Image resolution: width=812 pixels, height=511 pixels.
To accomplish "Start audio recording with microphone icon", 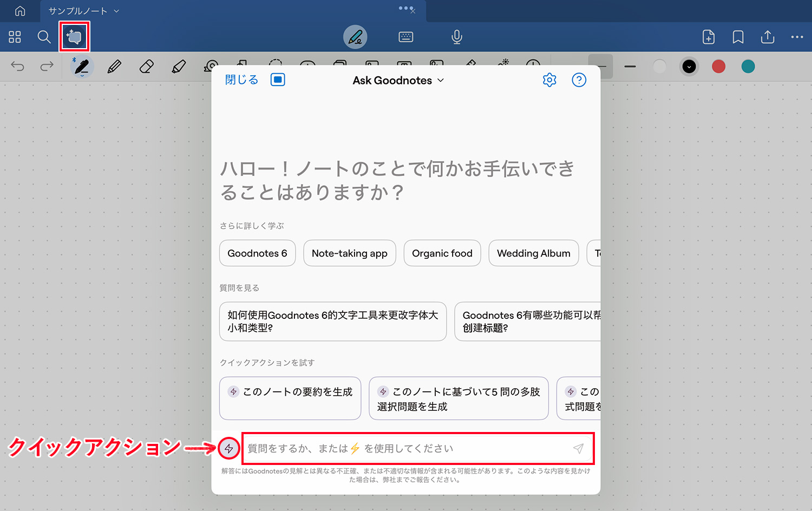I will pos(457,37).
